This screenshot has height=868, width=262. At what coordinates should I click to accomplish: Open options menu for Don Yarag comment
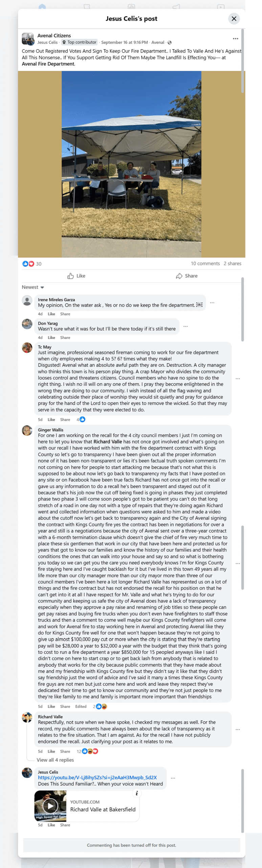click(x=185, y=326)
